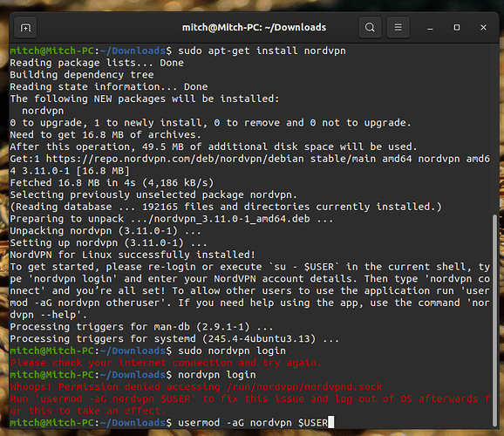Image resolution: width=504 pixels, height=436 pixels.
Task: Click the 'Fetched 16.8 MB' output line
Action: coord(112,183)
